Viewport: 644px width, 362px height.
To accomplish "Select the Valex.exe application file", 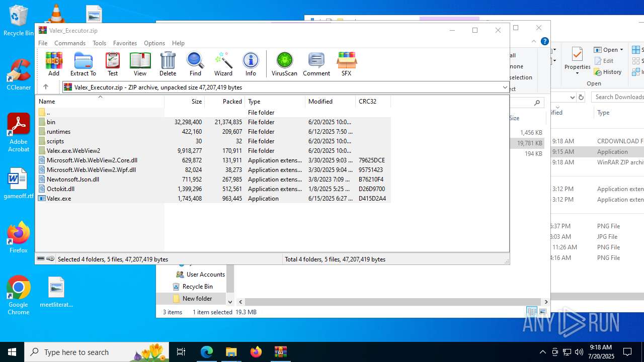I will tap(213, 198).
